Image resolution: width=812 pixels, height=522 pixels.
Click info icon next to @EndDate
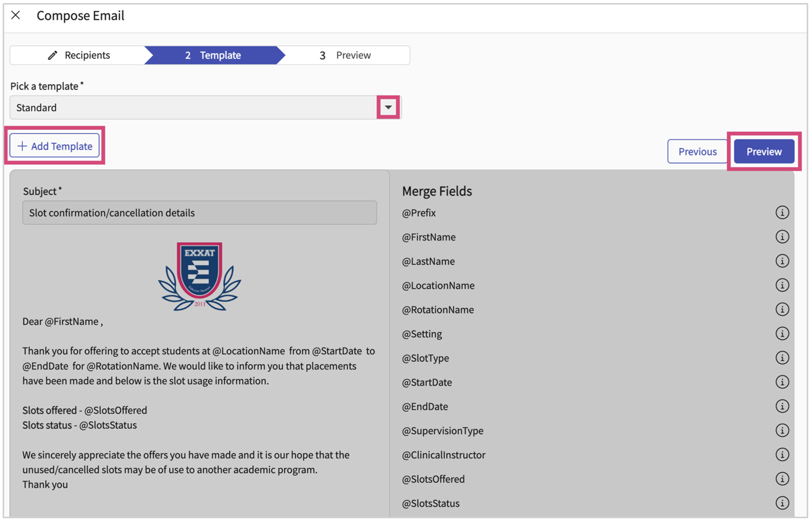[782, 406]
